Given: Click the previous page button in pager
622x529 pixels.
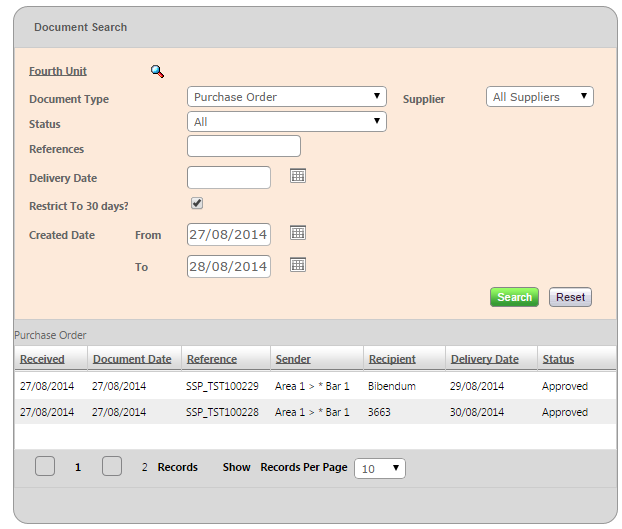Looking at the screenshot, I should [x=45, y=466].
